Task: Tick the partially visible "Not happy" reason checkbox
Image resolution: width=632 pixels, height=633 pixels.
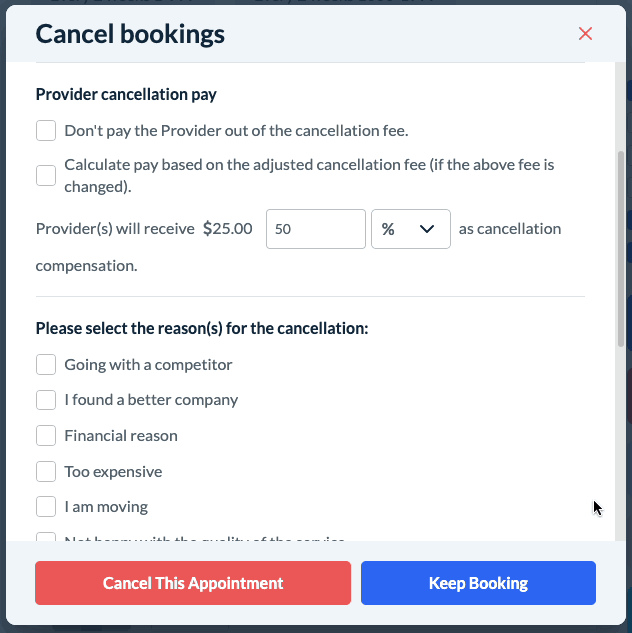Action: coord(46,538)
